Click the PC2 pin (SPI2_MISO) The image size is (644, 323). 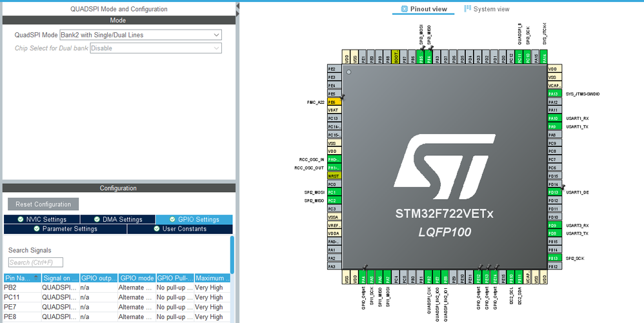(334, 201)
